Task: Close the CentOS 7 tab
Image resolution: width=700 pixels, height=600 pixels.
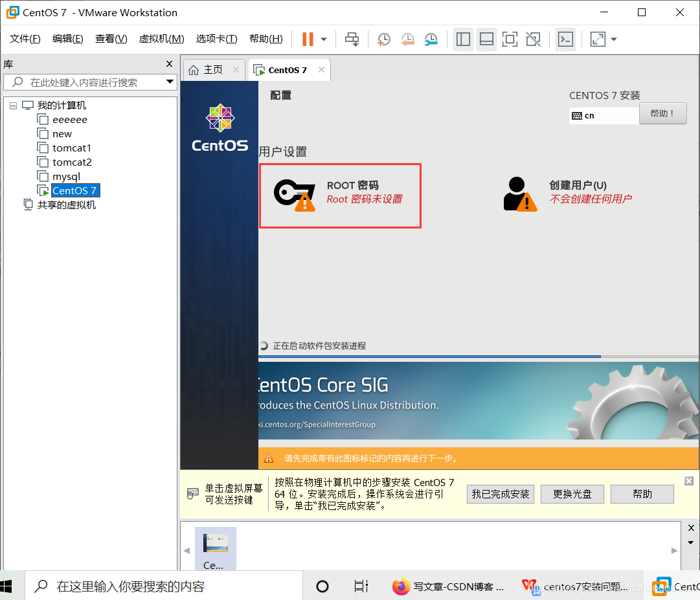Action: point(321,70)
